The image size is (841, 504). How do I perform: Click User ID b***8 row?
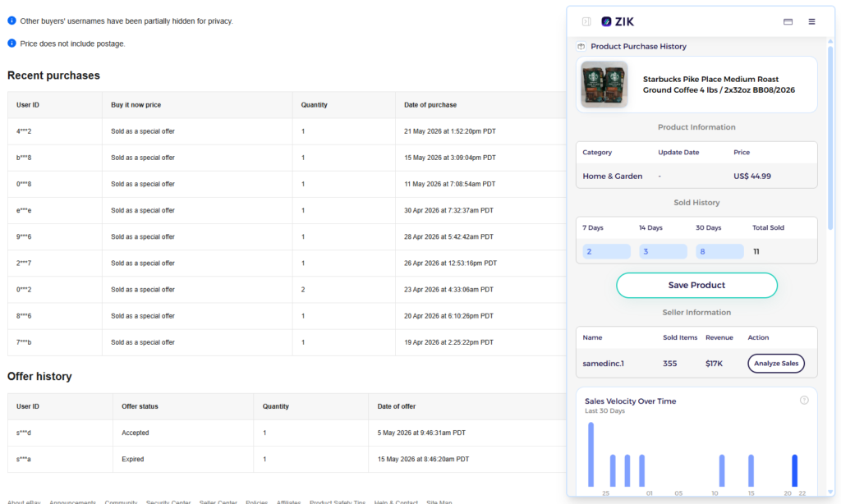point(24,158)
